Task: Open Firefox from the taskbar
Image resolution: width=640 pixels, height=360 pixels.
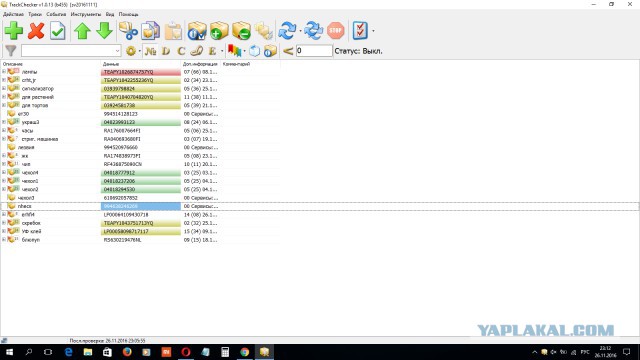Action: coord(127,352)
